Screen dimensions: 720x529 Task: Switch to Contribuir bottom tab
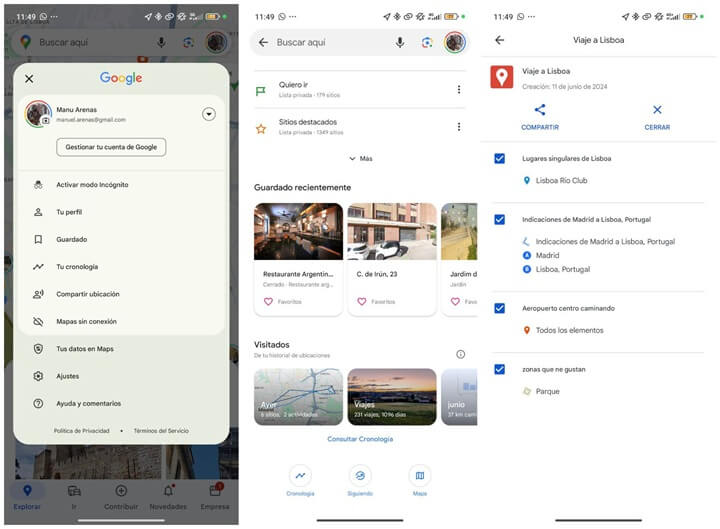pyautogui.click(x=121, y=497)
